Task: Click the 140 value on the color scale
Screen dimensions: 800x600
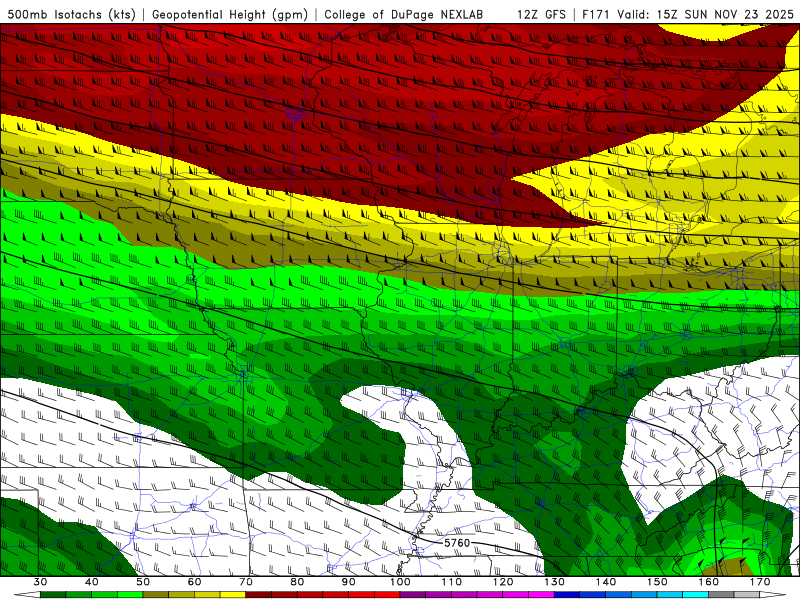Action: (x=606, y=582)
